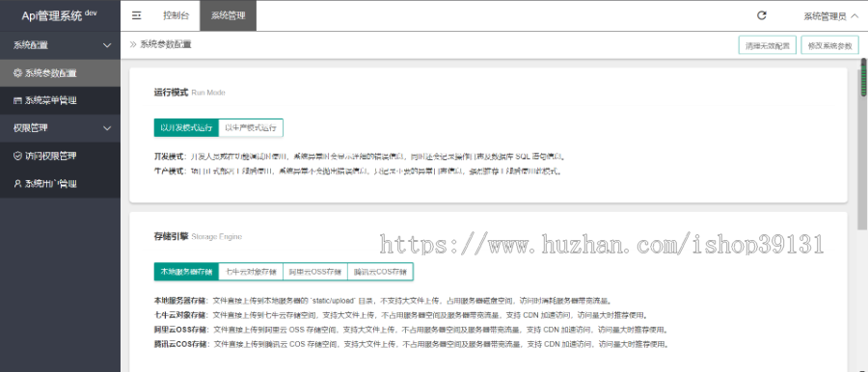Click the refresh icon in top bar

(x=762, y=15)
